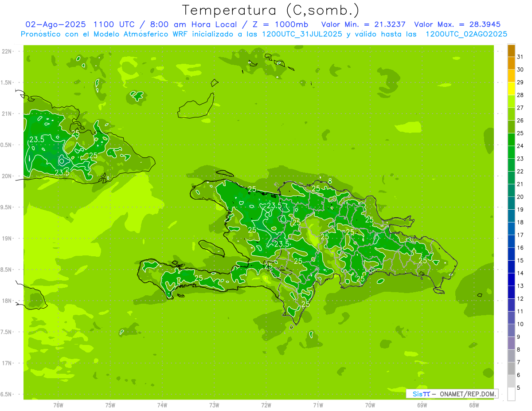Click the 76W longitude axis label
The image size is (532, 411).
(58, 405)
